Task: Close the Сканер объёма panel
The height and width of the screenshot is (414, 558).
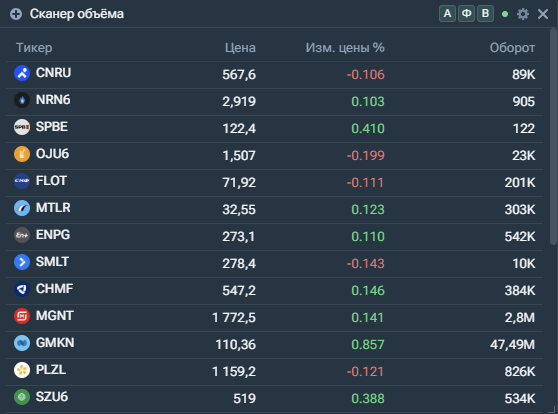Action: pyautogui.click(x=543, y=14)
